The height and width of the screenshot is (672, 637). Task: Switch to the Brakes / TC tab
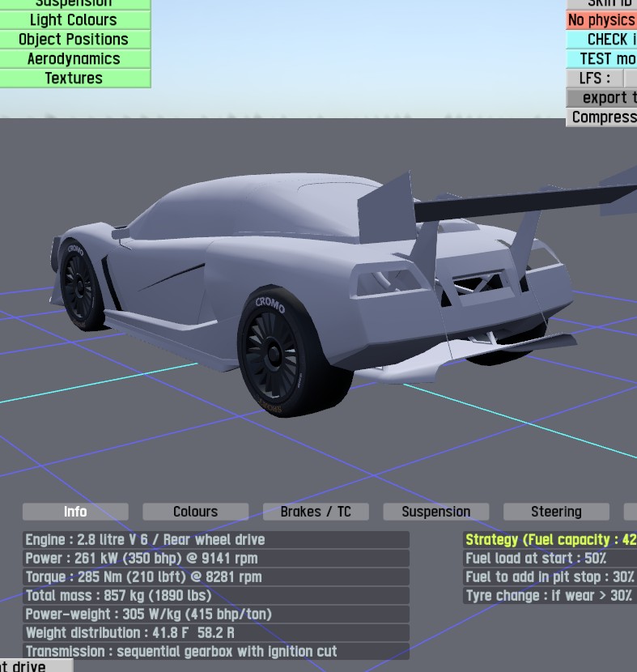[316, 512]
